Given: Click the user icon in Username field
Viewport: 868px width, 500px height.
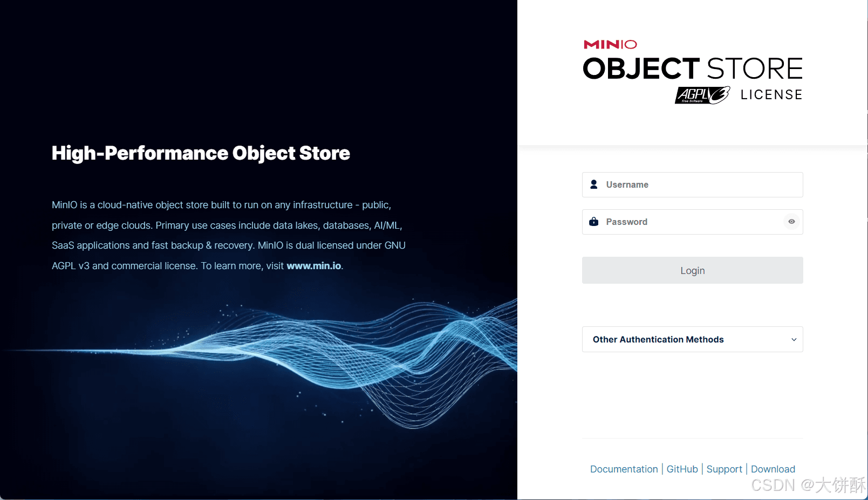Looking at the screenshot, I should pos(594,184).
